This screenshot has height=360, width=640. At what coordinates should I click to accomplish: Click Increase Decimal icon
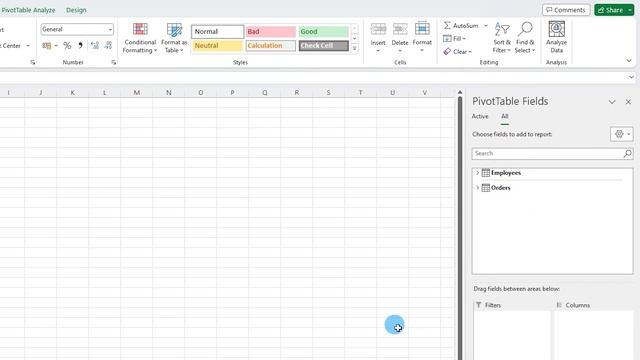[x=95, y=45]
